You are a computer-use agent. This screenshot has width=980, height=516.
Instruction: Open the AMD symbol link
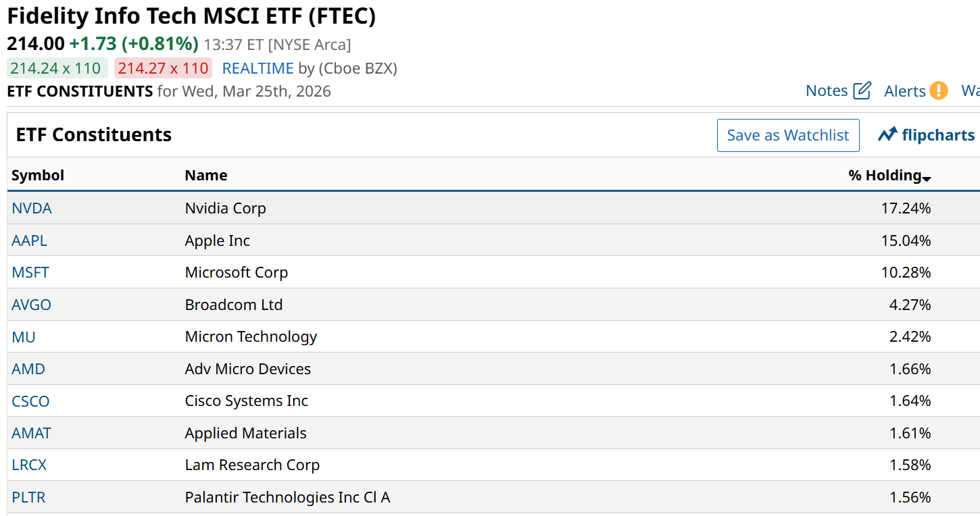point(28,369)
